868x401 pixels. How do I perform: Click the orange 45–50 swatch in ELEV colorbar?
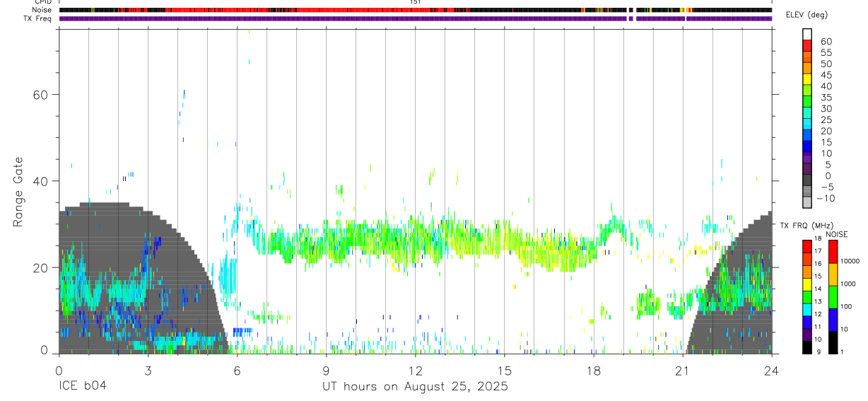pos(807,69)
